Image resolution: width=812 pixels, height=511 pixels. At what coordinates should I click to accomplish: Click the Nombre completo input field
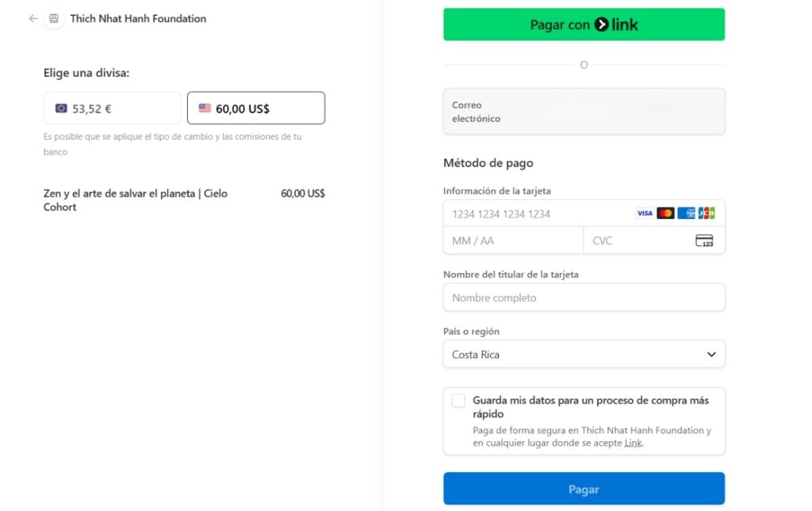tap(584, 297)
